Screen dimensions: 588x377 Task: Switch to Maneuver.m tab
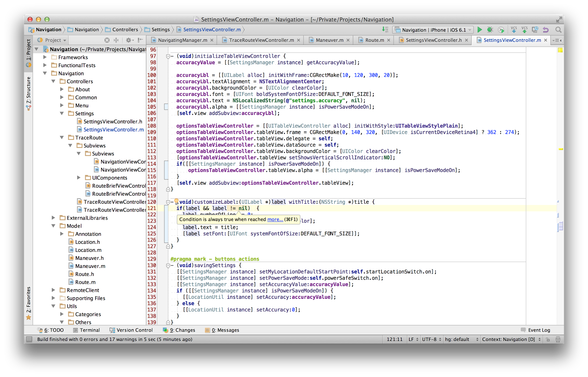[x=330, y=40]
